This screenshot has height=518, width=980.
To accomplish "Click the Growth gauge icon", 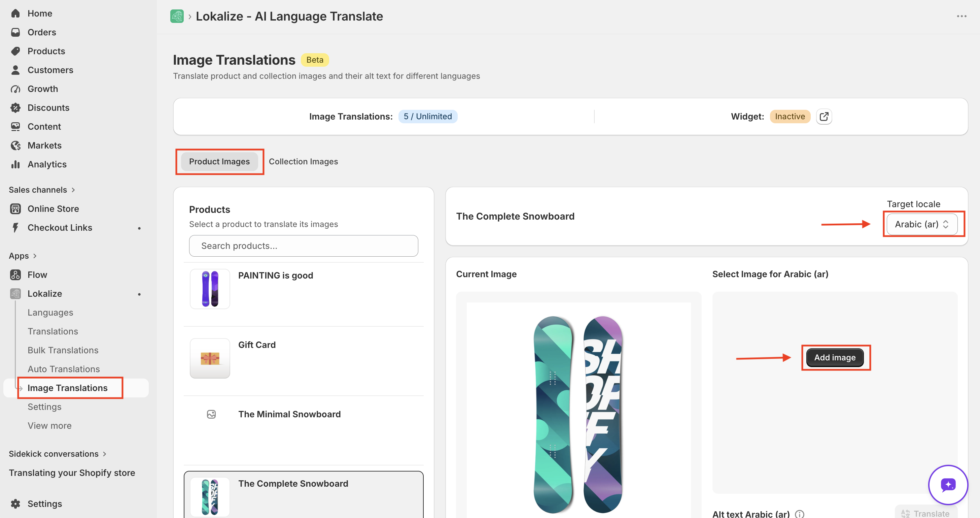I will coord(15,89).
